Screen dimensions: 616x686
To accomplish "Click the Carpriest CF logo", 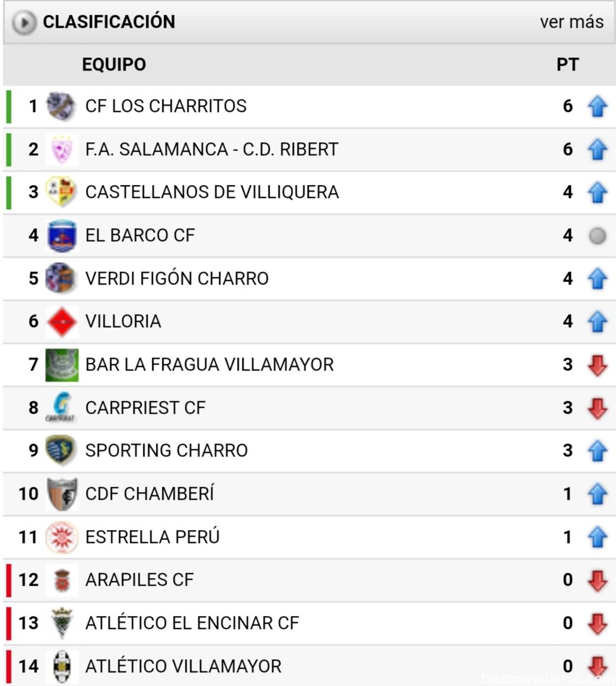I will pyautogui.click(x=62, y=407).
